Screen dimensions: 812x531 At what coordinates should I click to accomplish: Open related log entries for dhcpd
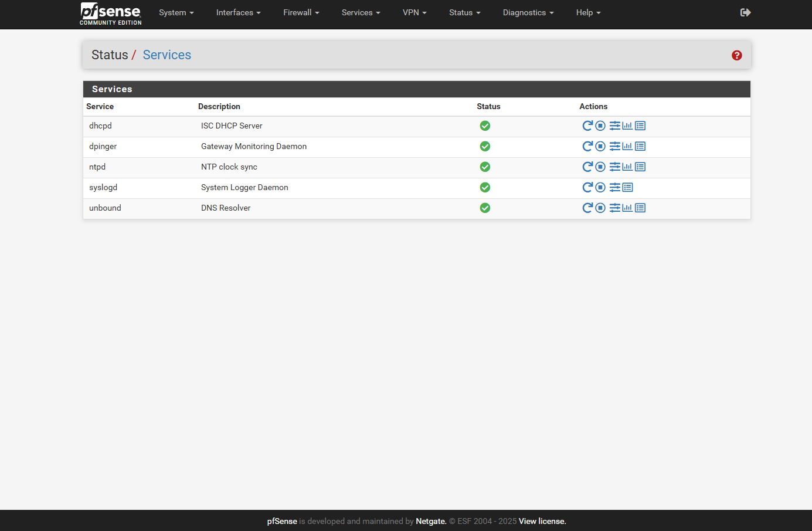640,126
